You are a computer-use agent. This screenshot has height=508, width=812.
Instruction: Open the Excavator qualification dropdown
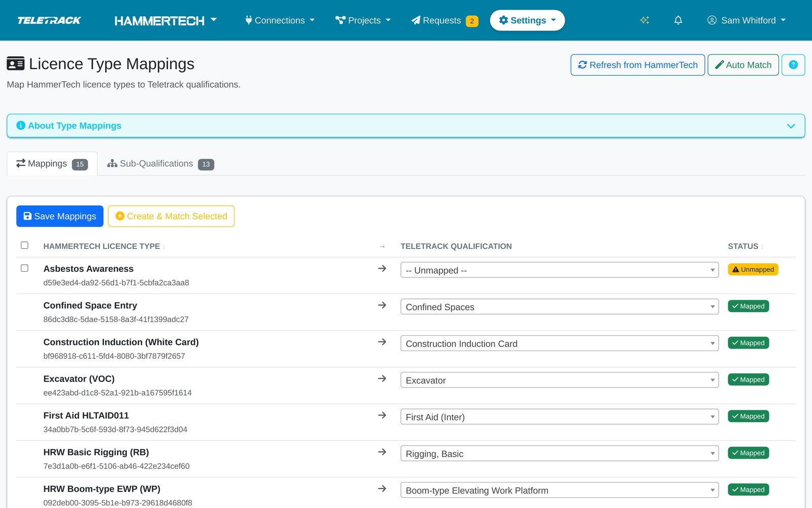(559, 380)
